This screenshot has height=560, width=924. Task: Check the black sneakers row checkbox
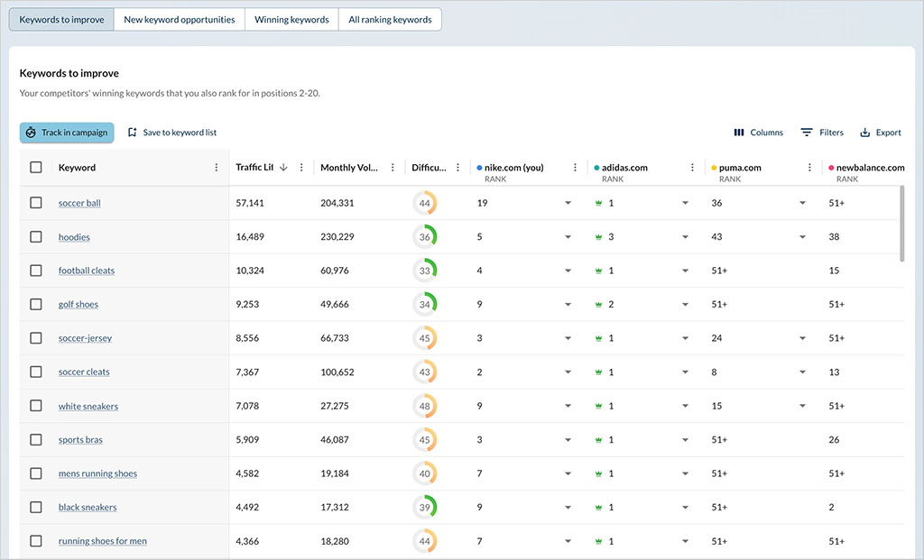36,507
